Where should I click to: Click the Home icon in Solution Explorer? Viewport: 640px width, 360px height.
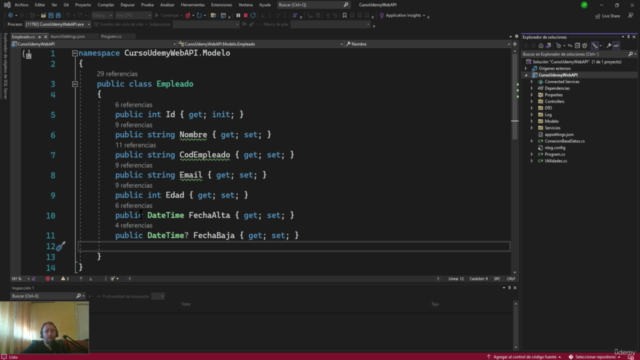click(541, 46)
